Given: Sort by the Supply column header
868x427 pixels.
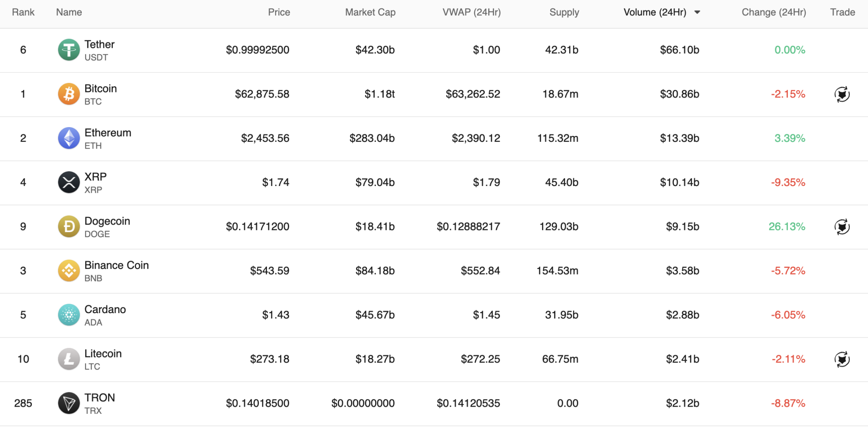Looking at the screenshot, I should (x=564, y=12).
